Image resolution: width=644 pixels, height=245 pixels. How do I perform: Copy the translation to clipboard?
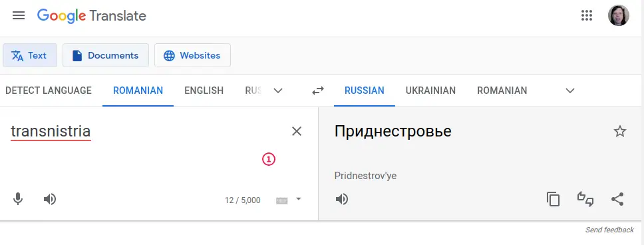[553, 199]
